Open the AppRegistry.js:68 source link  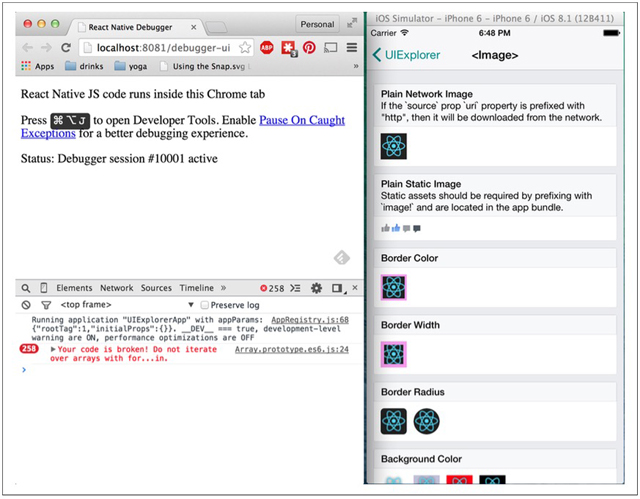[309, 320]
